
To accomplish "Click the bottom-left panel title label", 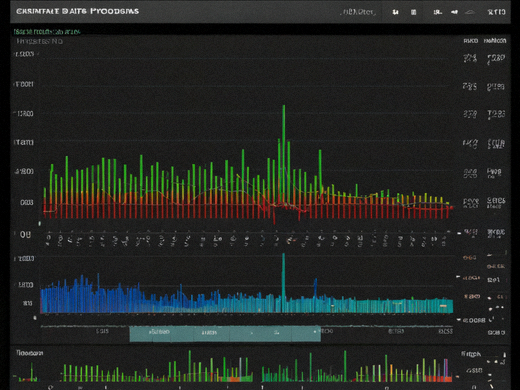I will click(x=30, y=353).
